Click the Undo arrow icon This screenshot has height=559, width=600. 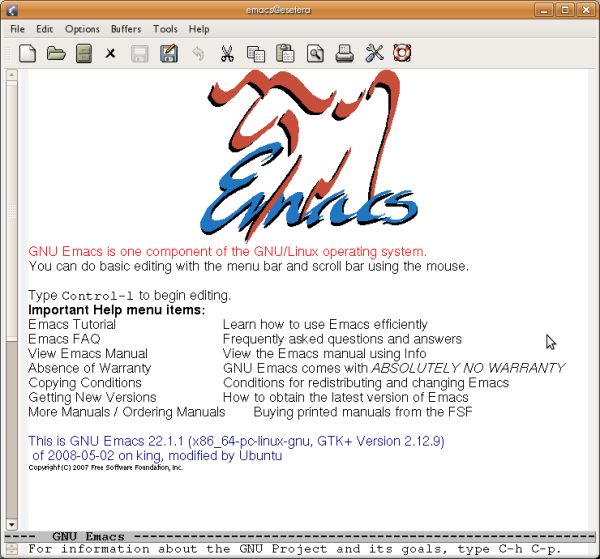coord(198,53)
